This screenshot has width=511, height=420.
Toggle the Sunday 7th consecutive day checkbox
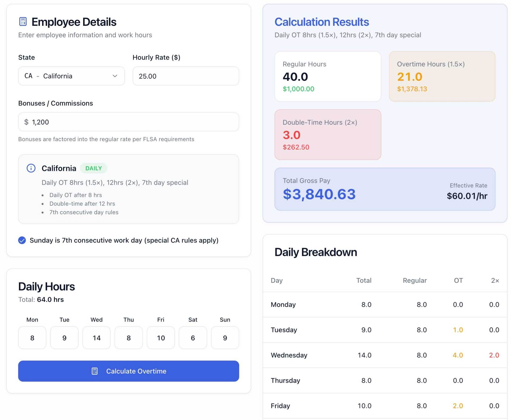22,240
